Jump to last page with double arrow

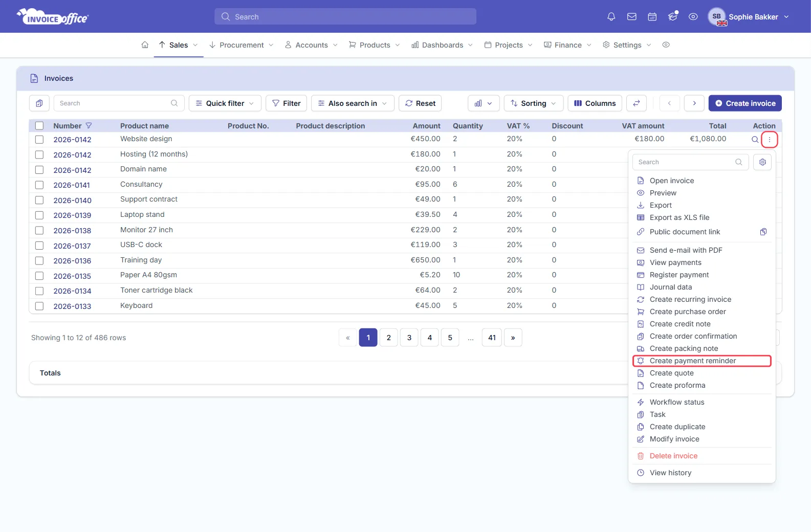pos(513,338)
